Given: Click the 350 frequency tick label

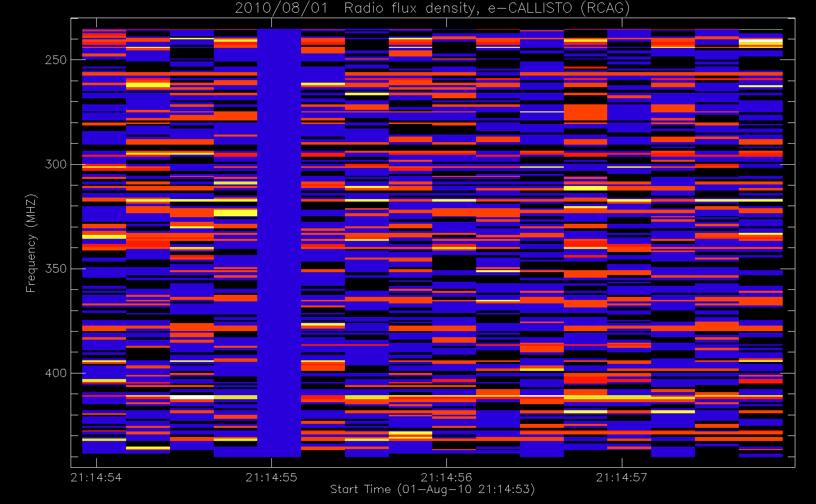Looking at the screenshot, I should [55, 269].
